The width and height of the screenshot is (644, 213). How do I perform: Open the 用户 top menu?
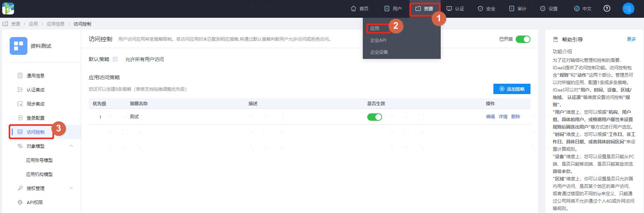click(x=393, y=9)
